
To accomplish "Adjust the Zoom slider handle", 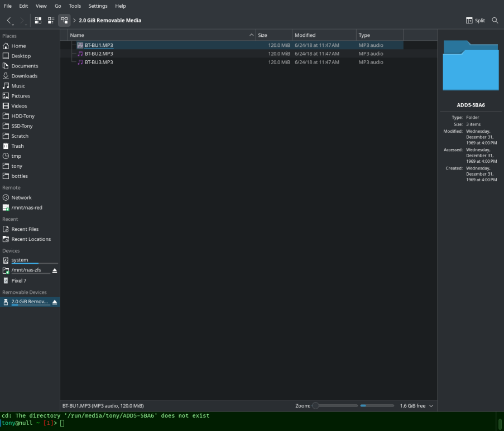I will pos(316,406).
